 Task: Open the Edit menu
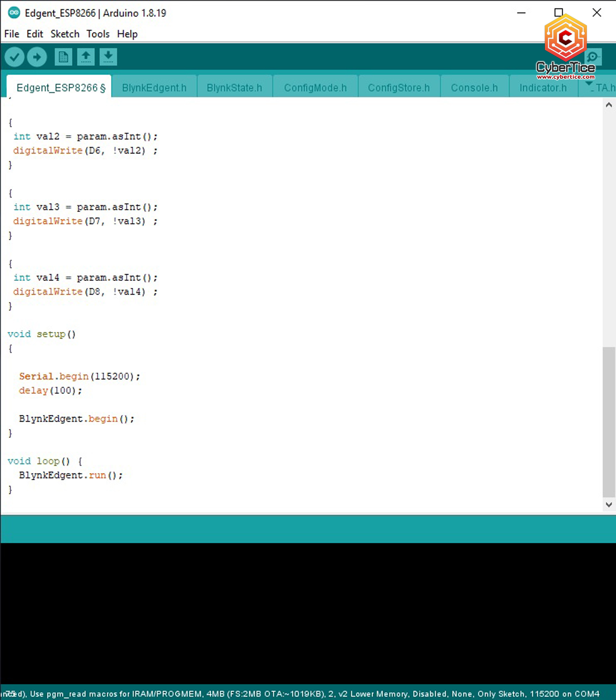34,34
